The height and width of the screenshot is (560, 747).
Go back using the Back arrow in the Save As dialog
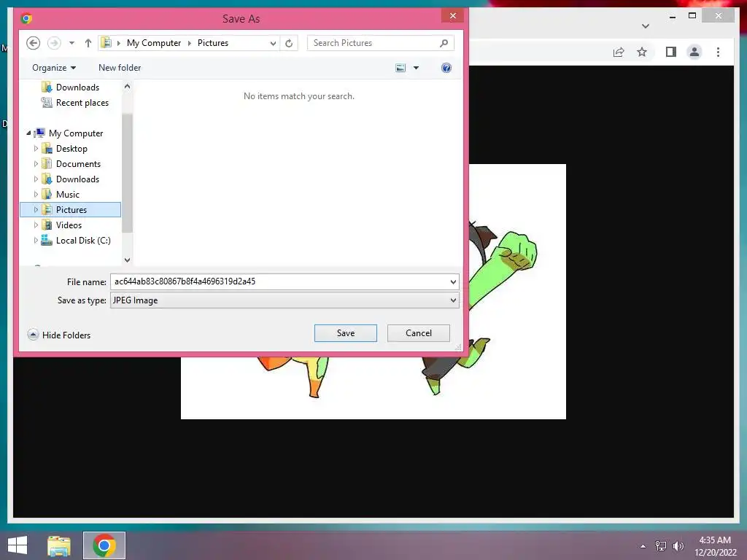[x=33, y=43]
